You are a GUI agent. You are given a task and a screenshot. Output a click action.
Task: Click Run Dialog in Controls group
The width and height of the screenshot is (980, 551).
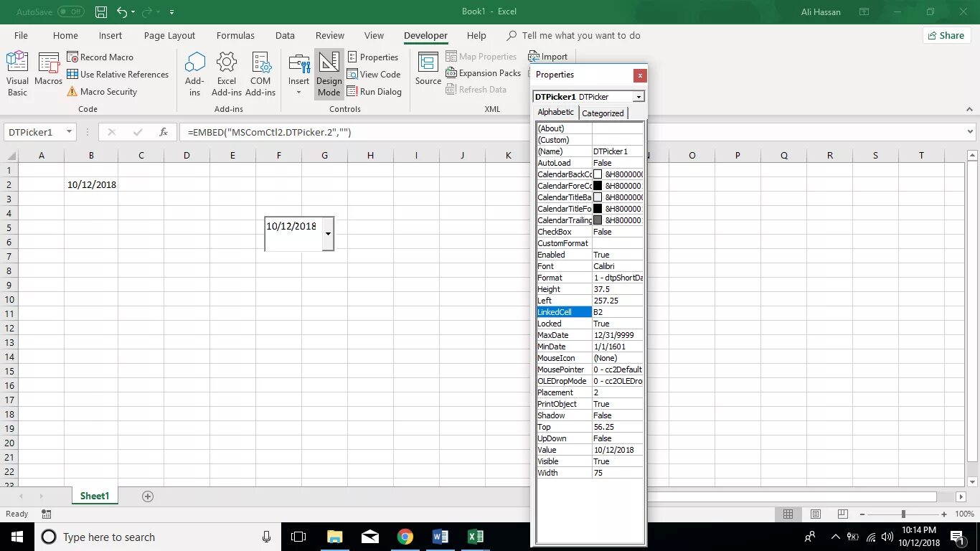(374, 92)
